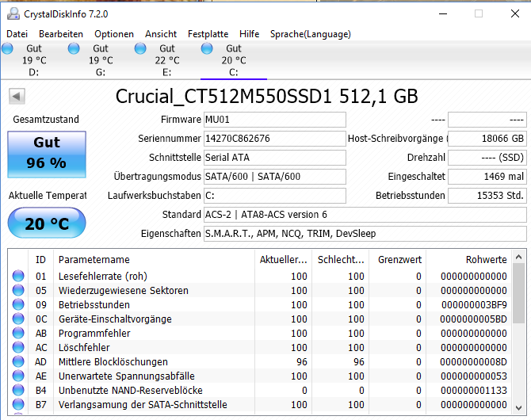Click the Aktuelle Temperat label
The height and width of the screenshot is (420, 531).
(48, 196)
